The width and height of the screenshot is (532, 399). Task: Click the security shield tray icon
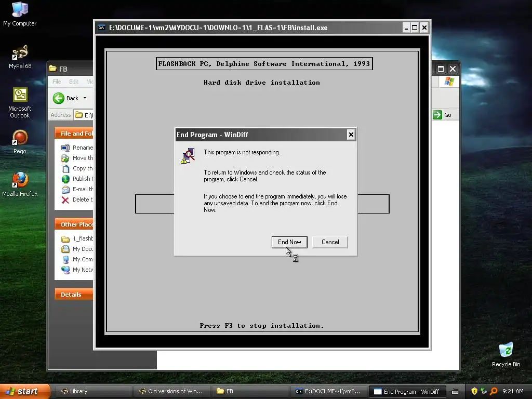click(x=474, y=391)
